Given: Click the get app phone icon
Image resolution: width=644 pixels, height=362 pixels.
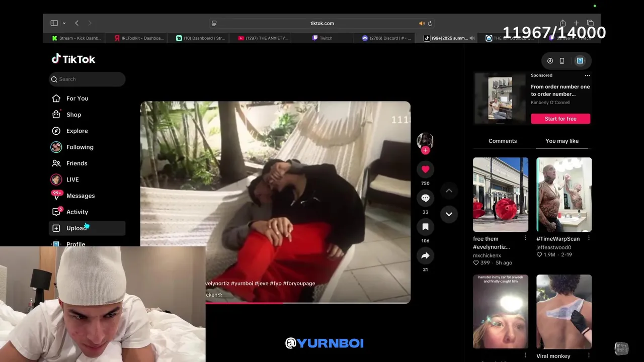Looking at the screenshot, I should point(562,61).
